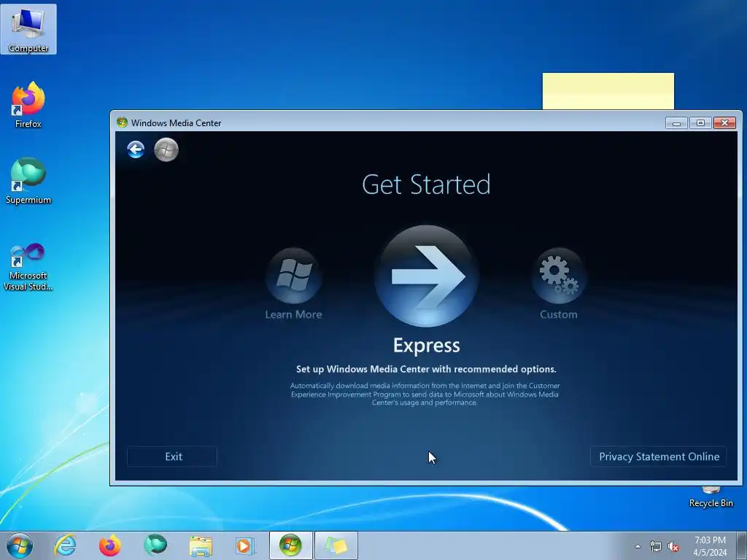Exit Windows Media Center setup
This screenshot has width=747, height=560.
172,456
